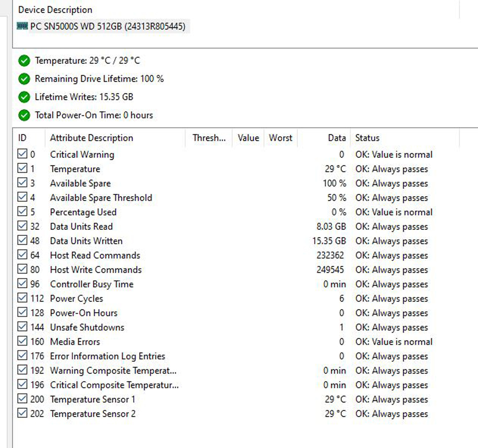
Task: Uncheck the Critical Warning attribute checkbox
Action: click(22, 154)
